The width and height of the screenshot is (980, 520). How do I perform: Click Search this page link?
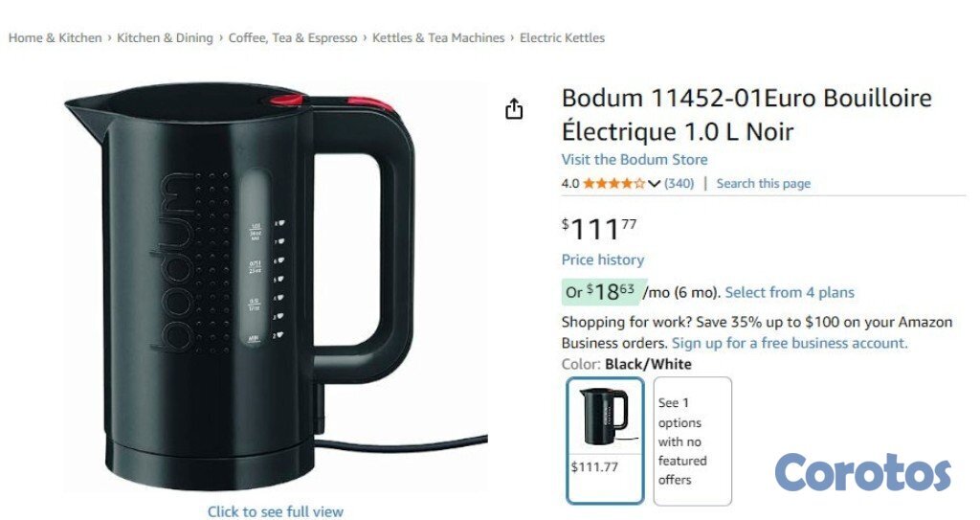click(763, 183)
